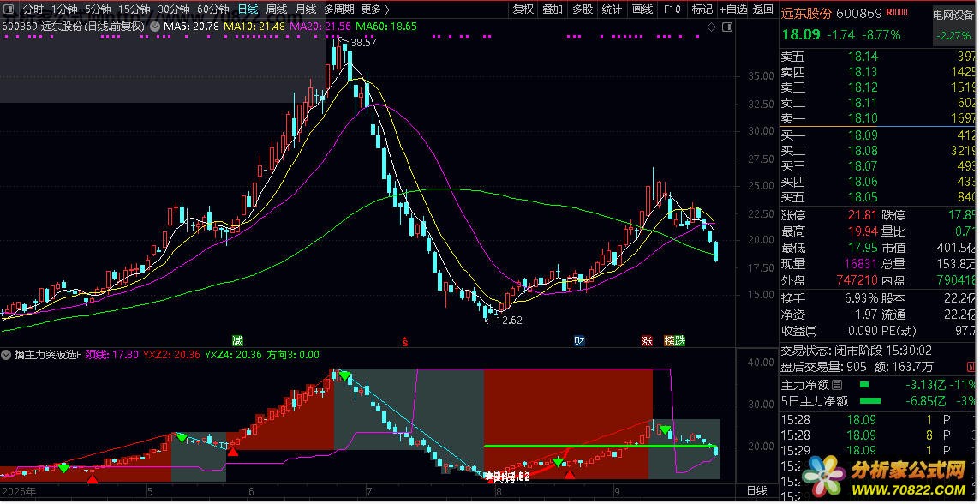
Task: Toggle the side panel layout icon
Action: (x=727, y=27)
